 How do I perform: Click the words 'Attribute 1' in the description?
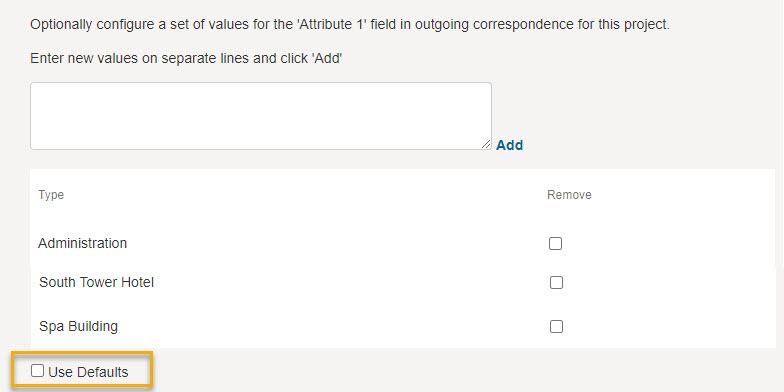click(x=332, y=24)
